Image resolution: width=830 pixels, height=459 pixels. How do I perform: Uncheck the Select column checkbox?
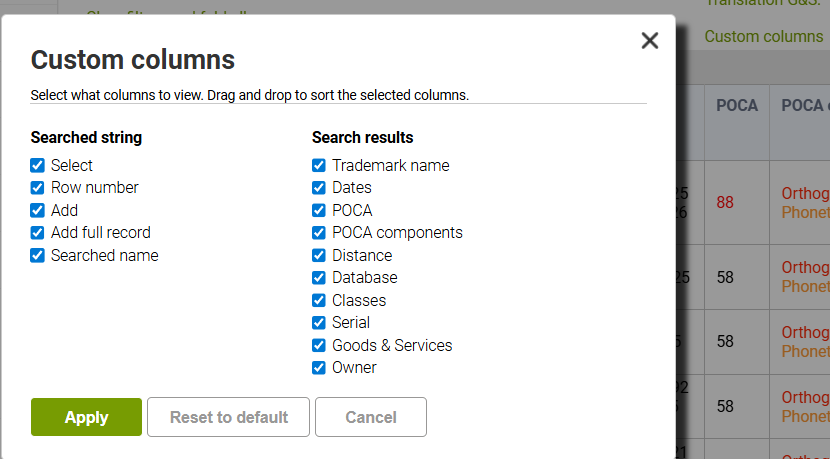(x=38, y=166)
